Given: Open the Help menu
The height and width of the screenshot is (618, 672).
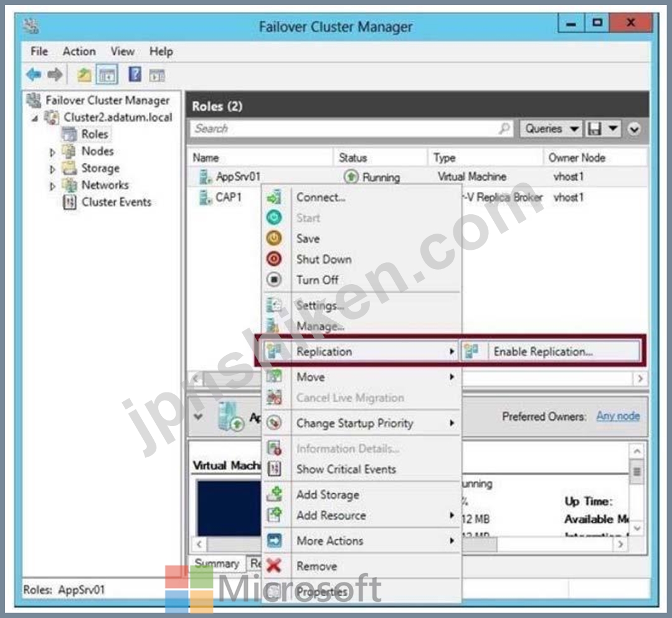Looking at the screenshot, I should pos(161,52).
